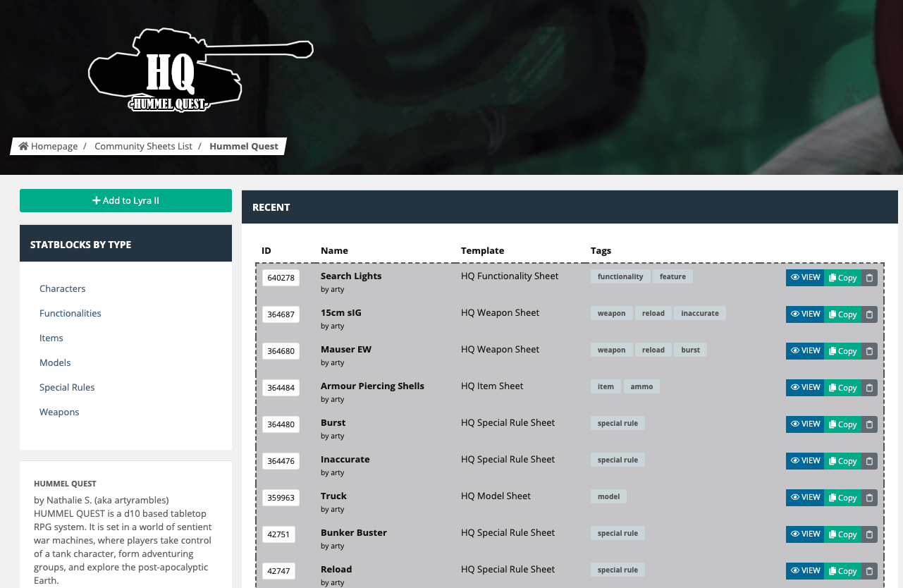Click the home icon in the breadcrumb
Image resolution: width=903 pixels, height=588 pixels.
click(23, 146)
